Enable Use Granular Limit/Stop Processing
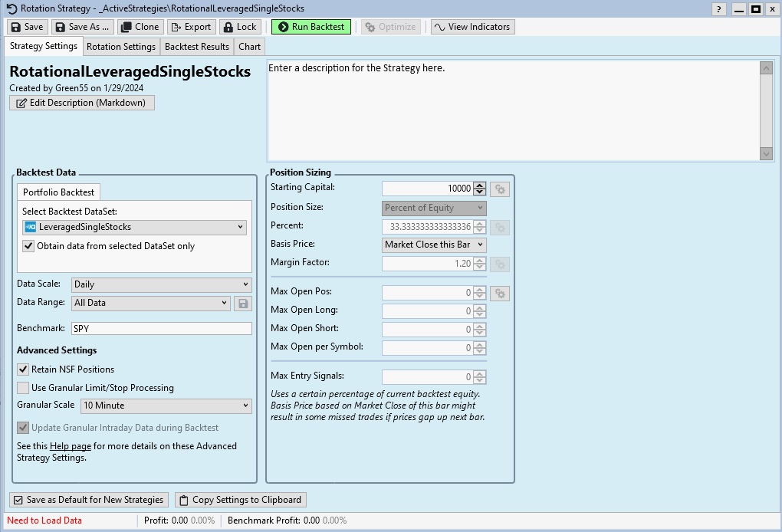The width and height of the screenshot is (782, 532). pyautogui.click(x=23, y=388)
